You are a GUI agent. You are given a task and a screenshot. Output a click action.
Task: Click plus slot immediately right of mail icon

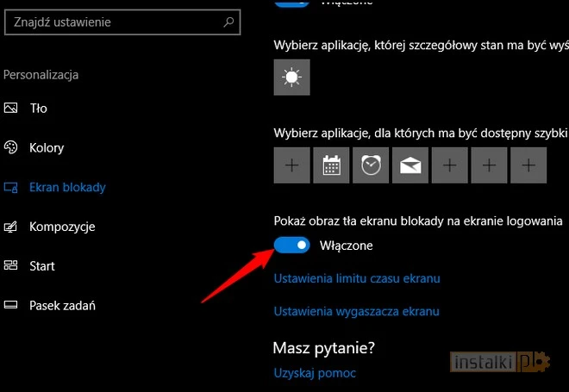coord(450,165)
